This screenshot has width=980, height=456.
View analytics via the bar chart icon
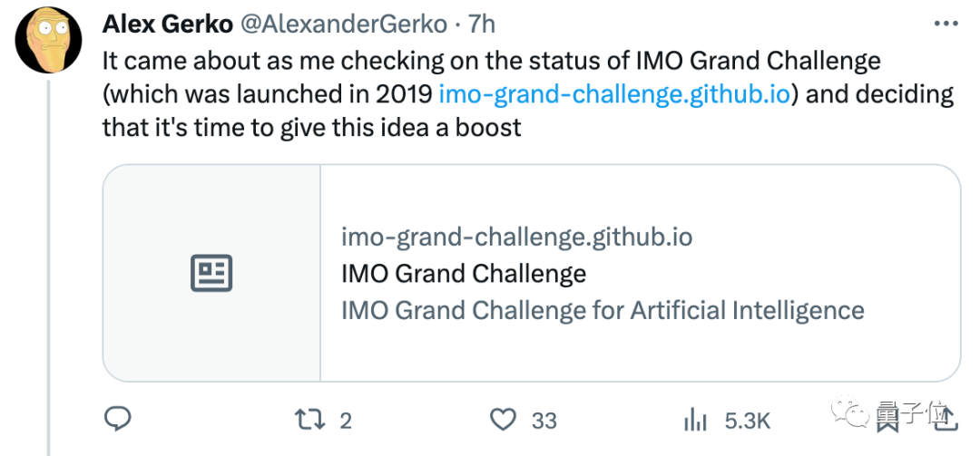click(x=695, y=421)
